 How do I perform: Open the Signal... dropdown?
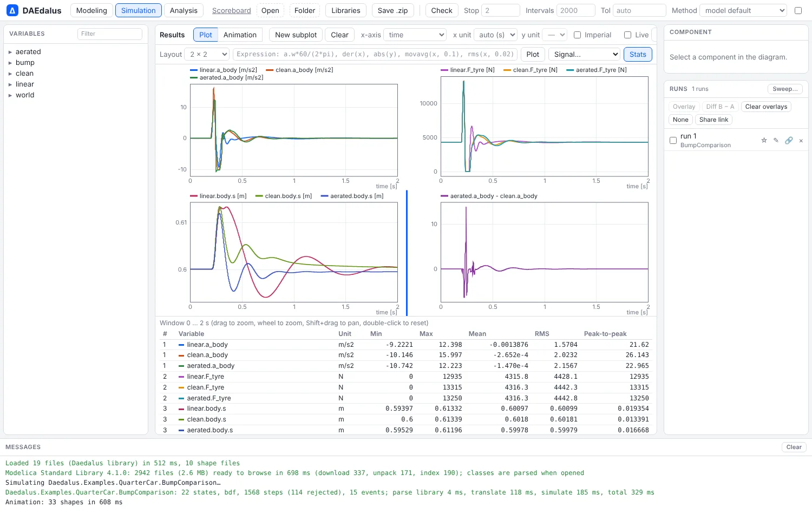pos(584,54)
